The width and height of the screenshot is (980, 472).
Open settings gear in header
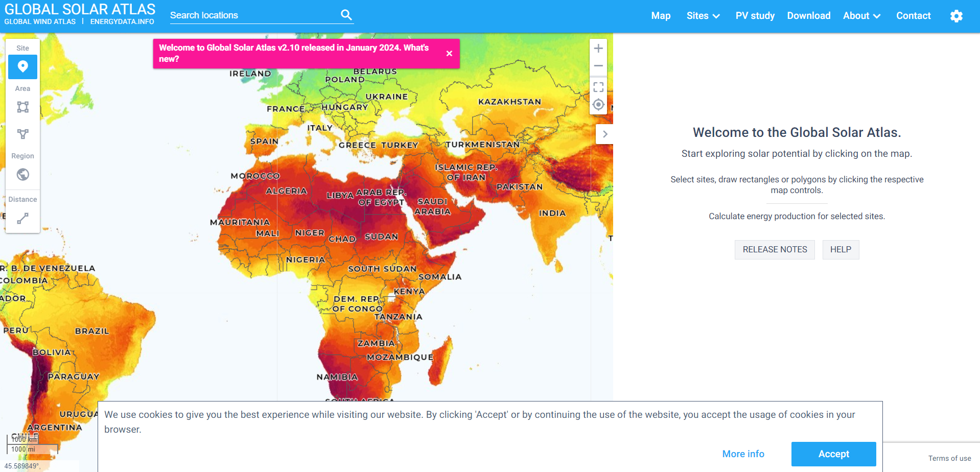point(956,16)
